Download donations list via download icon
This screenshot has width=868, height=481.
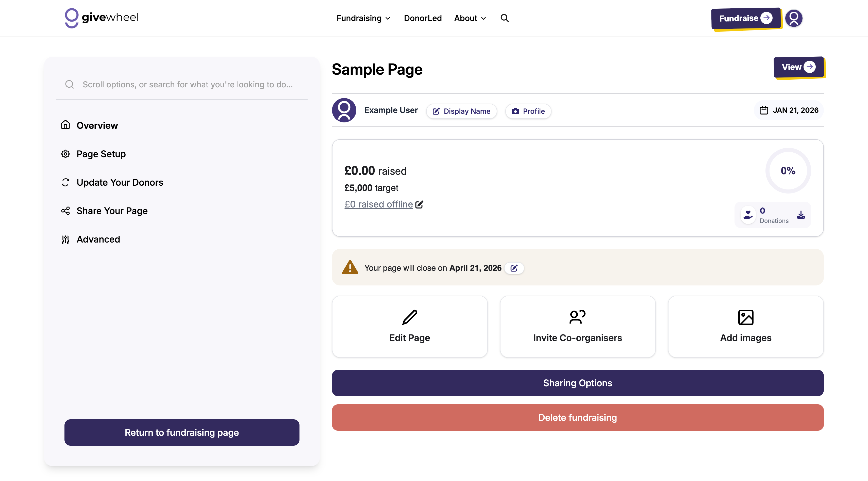pyautogui.click(x=801, y=215)
